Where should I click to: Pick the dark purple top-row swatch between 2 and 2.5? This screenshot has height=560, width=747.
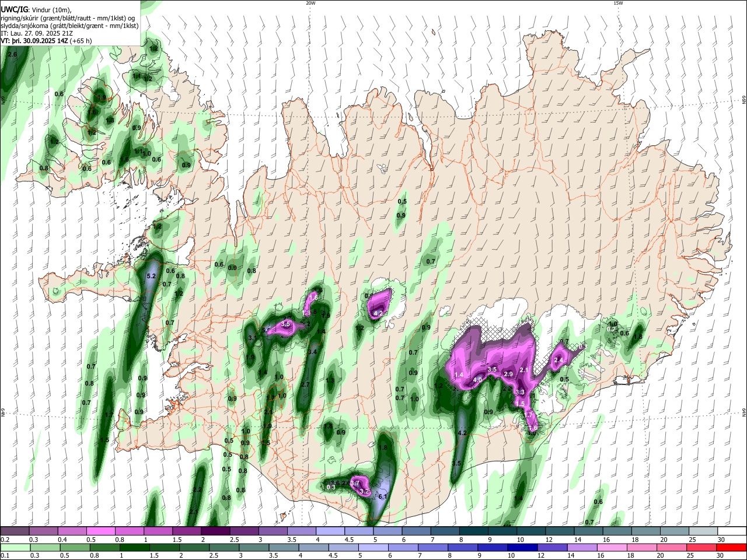point(215,531)
